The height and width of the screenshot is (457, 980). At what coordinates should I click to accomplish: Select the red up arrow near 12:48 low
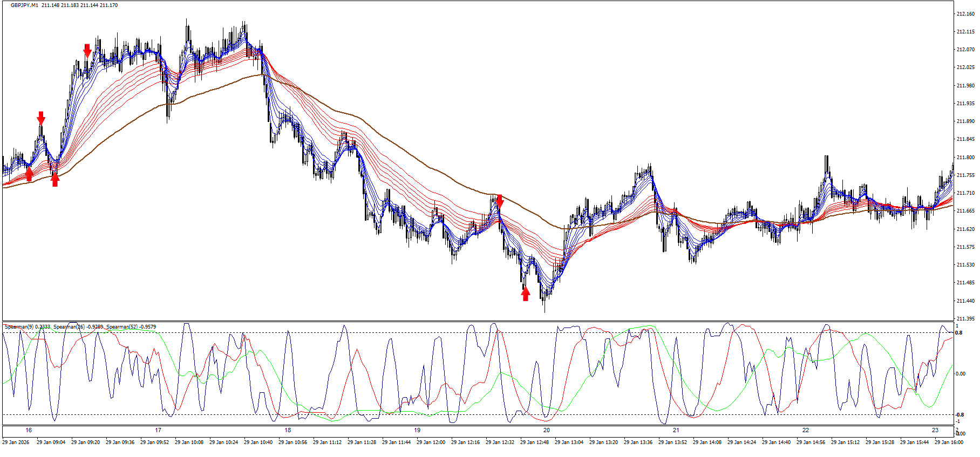click(x=526, y=294)
